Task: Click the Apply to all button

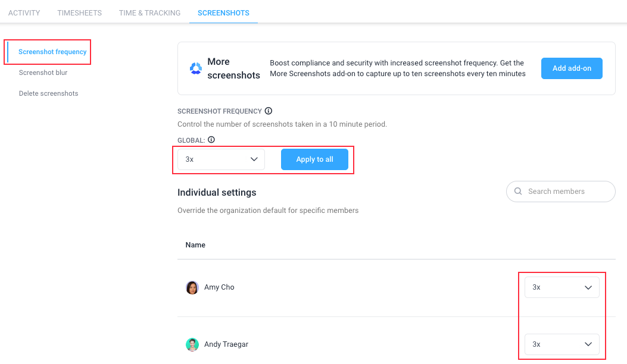Action: tap(315, 159)
